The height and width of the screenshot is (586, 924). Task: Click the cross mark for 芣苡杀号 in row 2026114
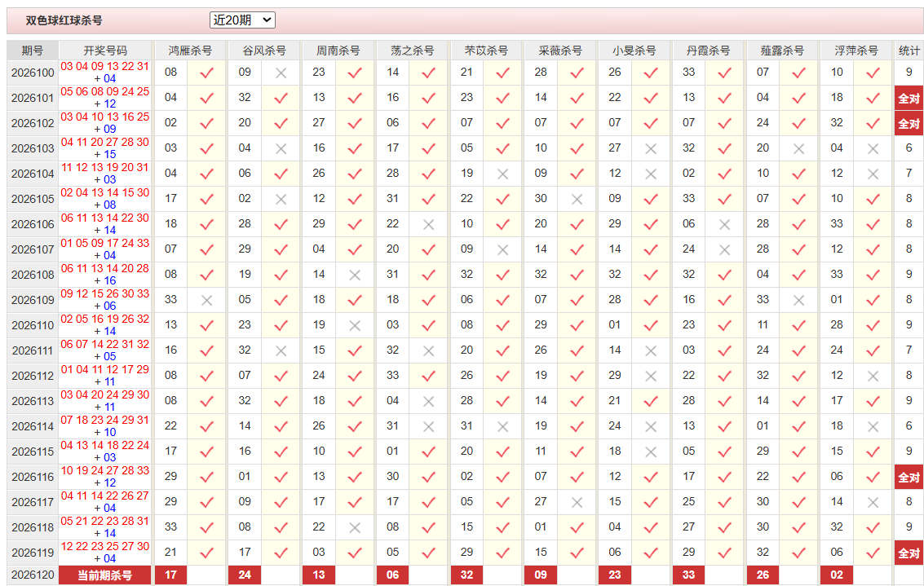click(x=502, y=427)
